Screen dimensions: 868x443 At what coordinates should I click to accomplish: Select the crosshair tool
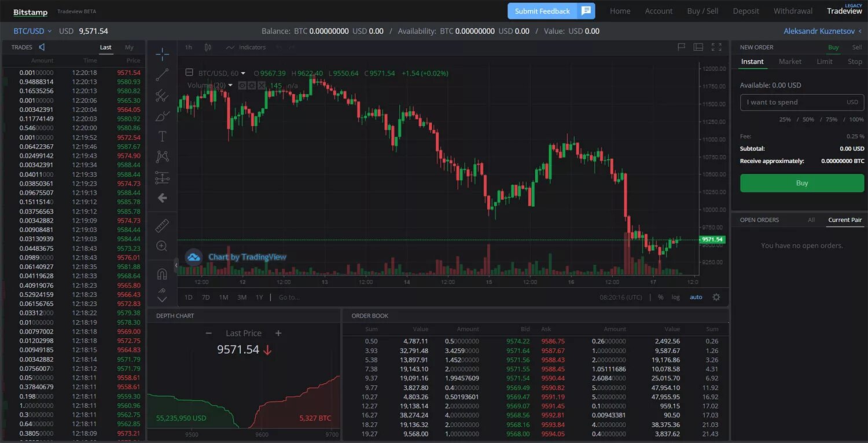tap(162, 54)
